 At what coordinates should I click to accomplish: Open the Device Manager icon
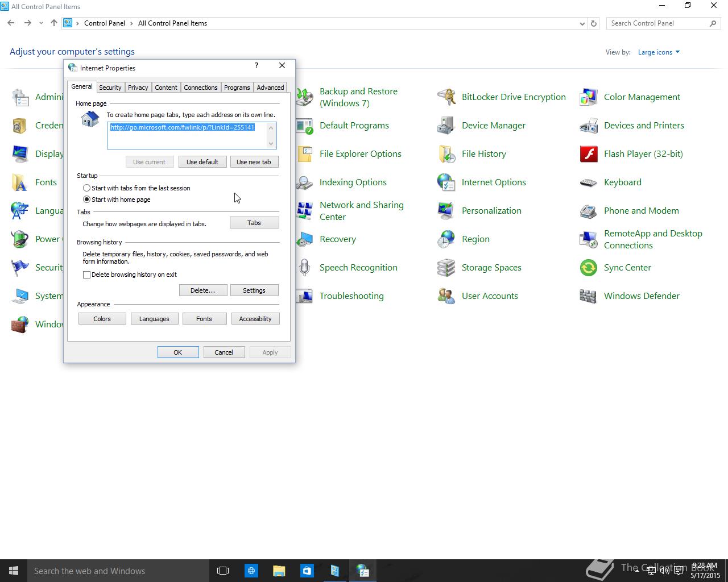[x=446, y=126]
